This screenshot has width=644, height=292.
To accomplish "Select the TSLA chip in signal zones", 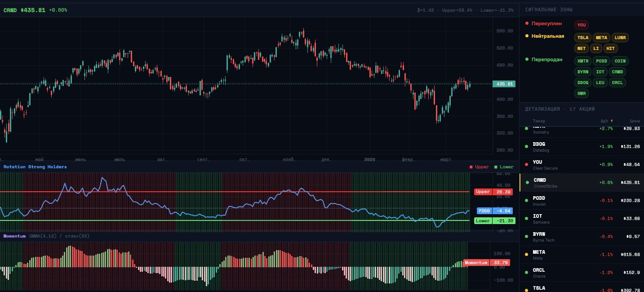I will click(583, 38).
